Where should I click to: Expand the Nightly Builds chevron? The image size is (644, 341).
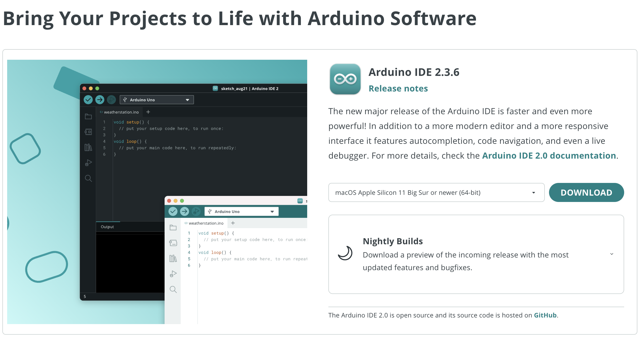point(612,254)
